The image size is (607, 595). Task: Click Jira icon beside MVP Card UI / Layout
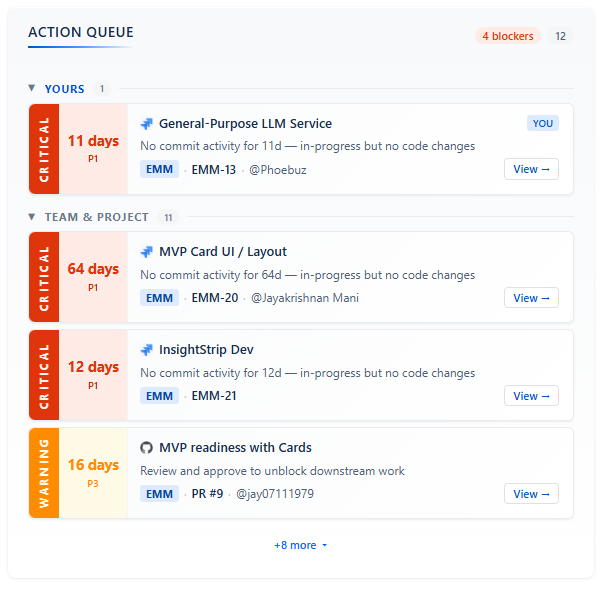146,252
